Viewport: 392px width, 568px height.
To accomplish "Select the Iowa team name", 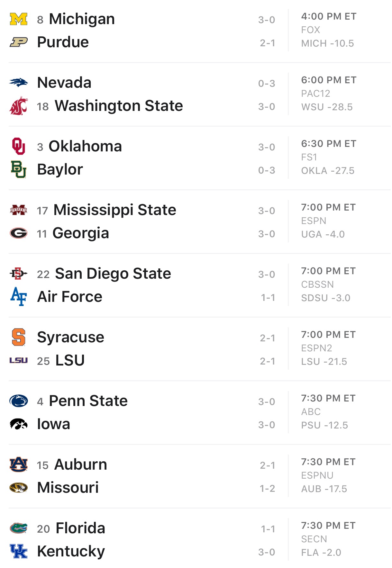I will click(x=54, y=424).
